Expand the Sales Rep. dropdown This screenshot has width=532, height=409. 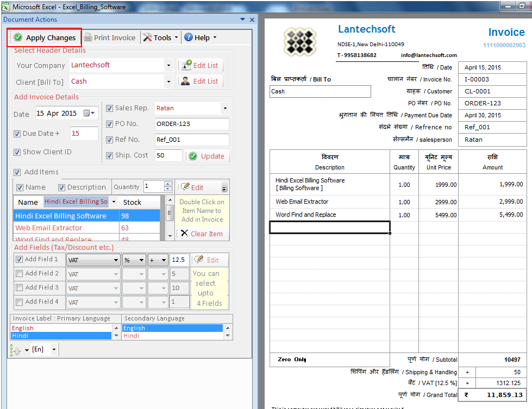click(225, 108)
